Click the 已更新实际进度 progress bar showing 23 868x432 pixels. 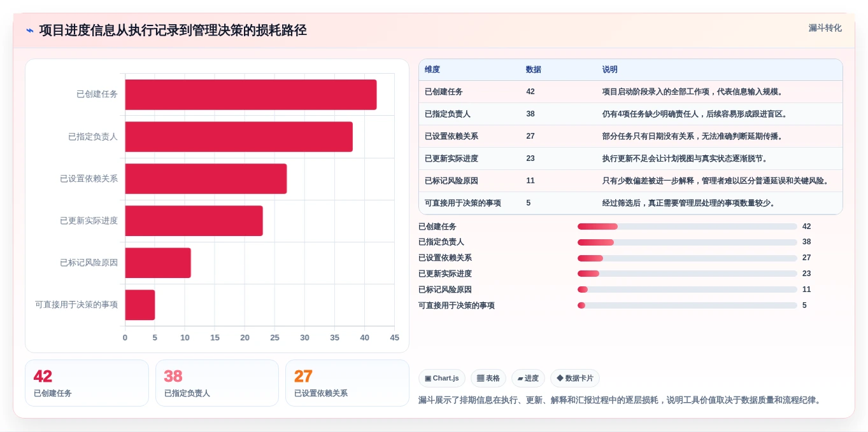pos(687,274)
